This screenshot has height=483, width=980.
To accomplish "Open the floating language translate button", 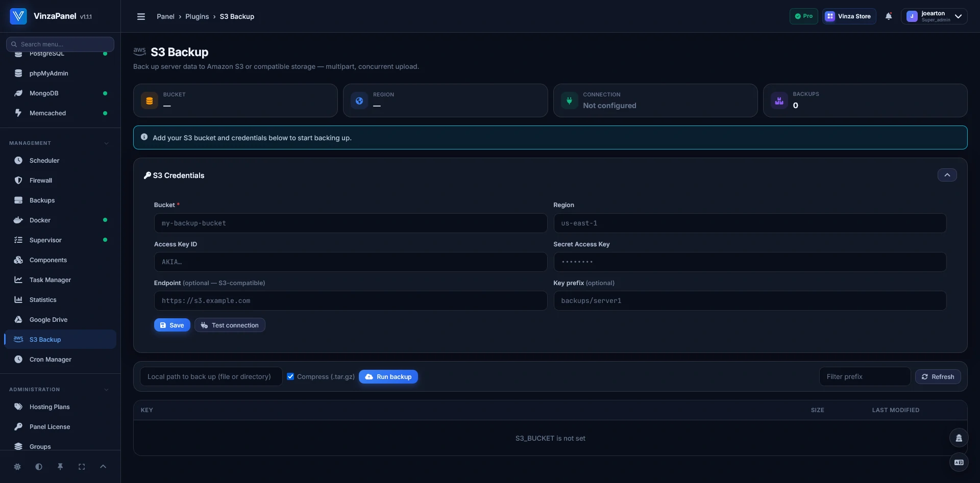I will [959, 462].
